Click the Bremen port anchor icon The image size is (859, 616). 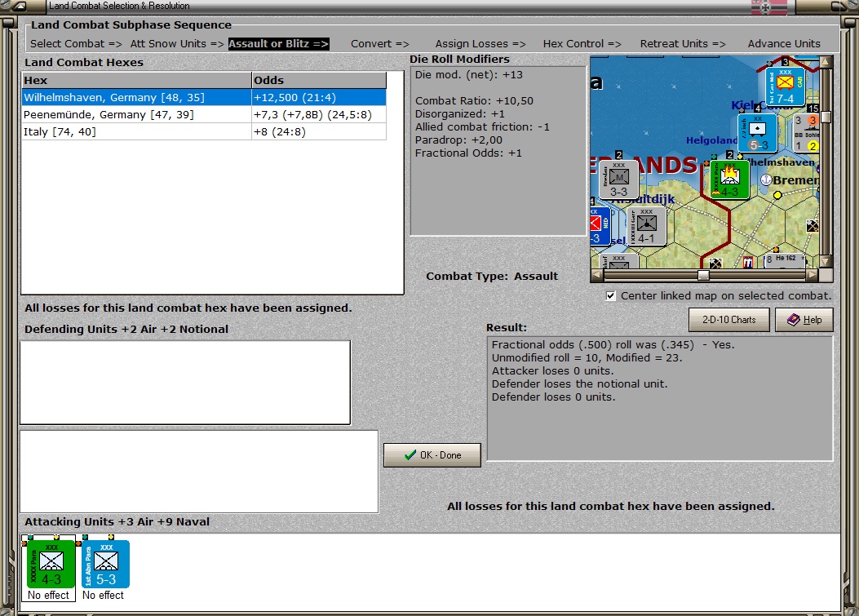767,179
